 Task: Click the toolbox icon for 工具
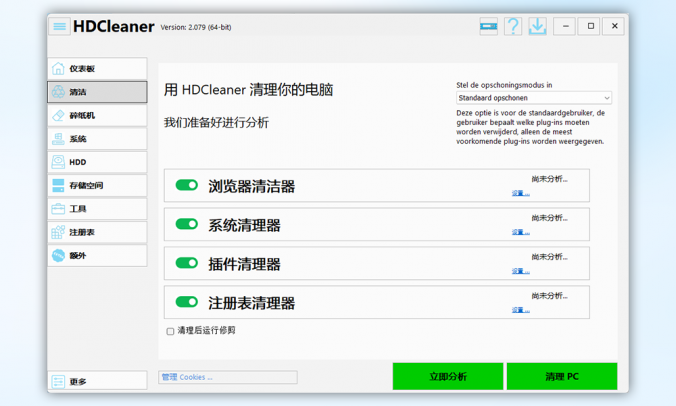coord(58,209)
